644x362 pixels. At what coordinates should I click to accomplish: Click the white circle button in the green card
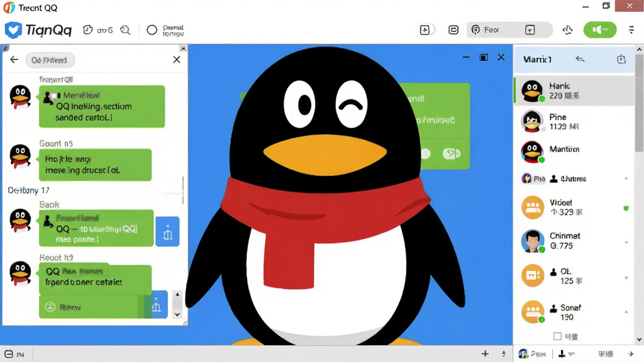coord(426,154)
